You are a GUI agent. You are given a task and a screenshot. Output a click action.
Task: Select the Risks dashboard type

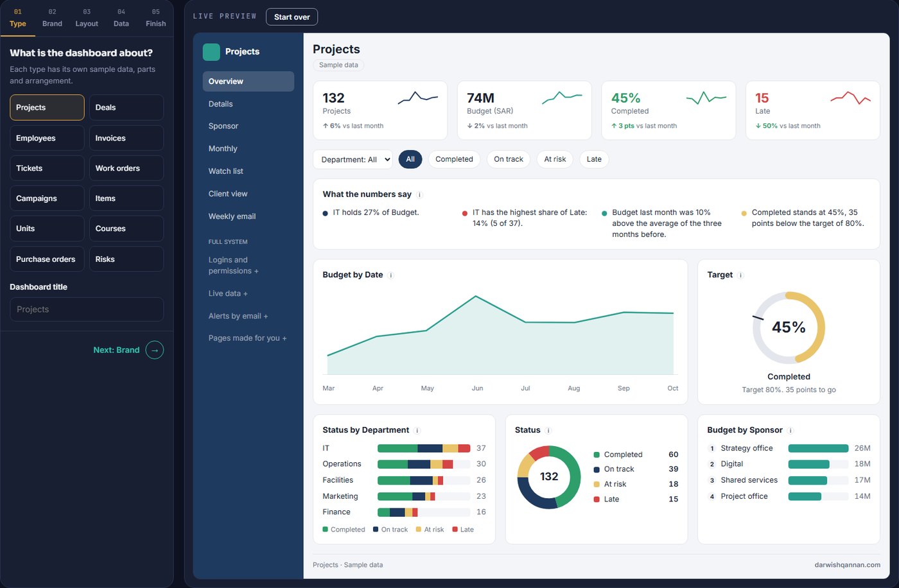(127, 259)
